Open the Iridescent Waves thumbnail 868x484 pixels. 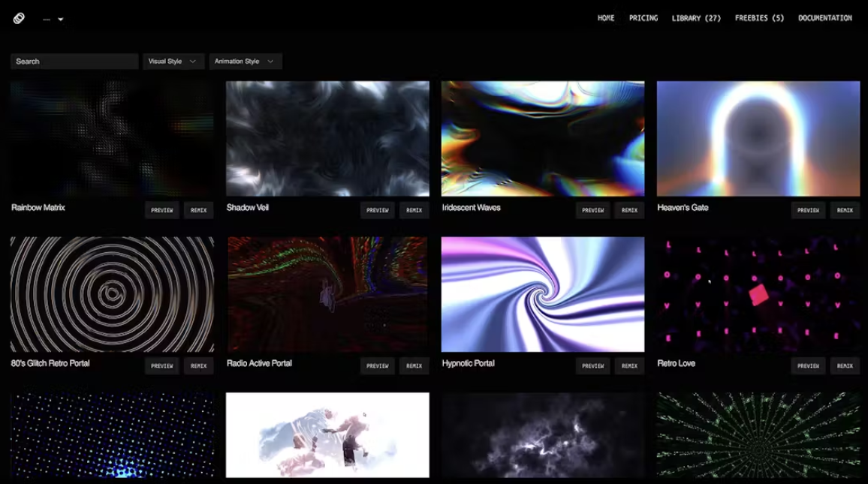(x=542, y=139)
